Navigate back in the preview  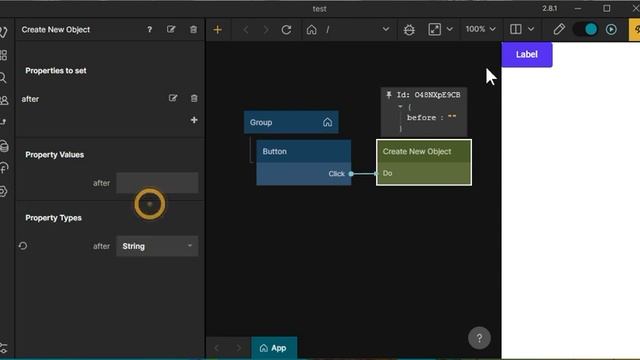tap(246, 29)
